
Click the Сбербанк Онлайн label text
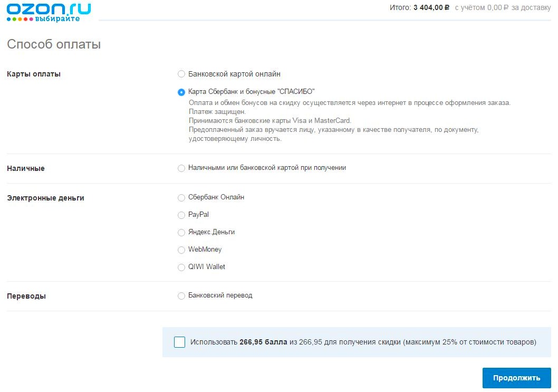tap(216, 197)
